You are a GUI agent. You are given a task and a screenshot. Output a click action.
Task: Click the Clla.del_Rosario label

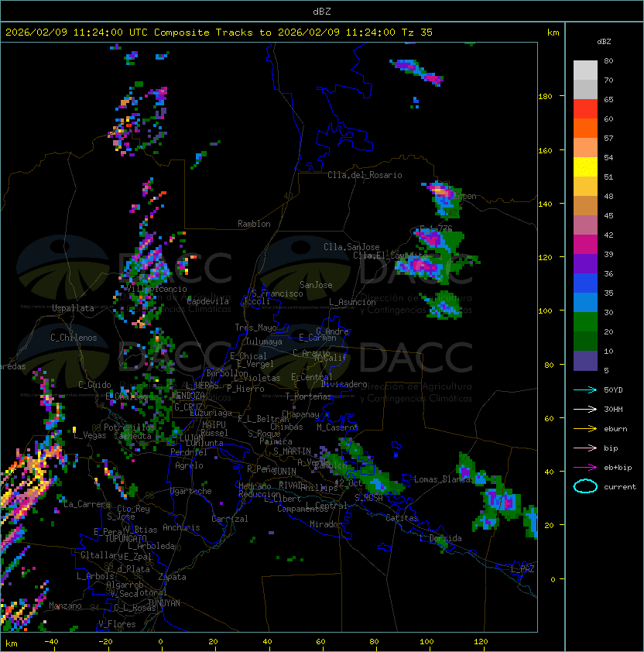(x=365, y=175)
